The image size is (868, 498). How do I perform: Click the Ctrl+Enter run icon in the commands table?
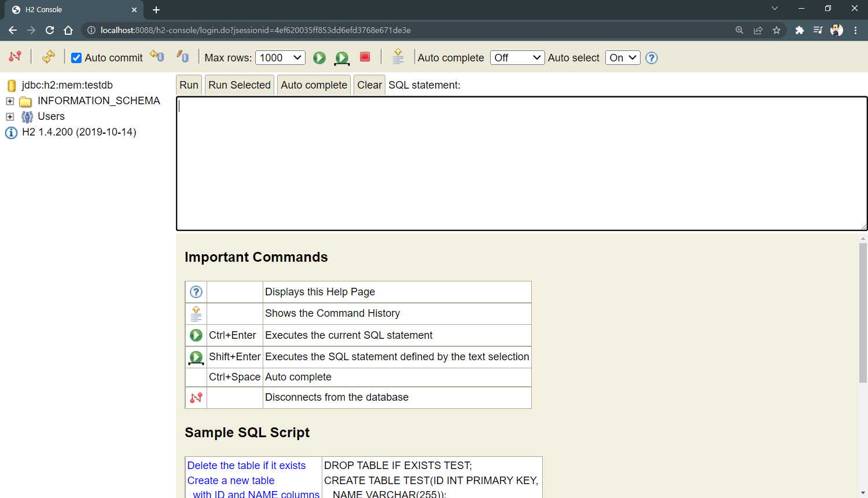(196, 335)
